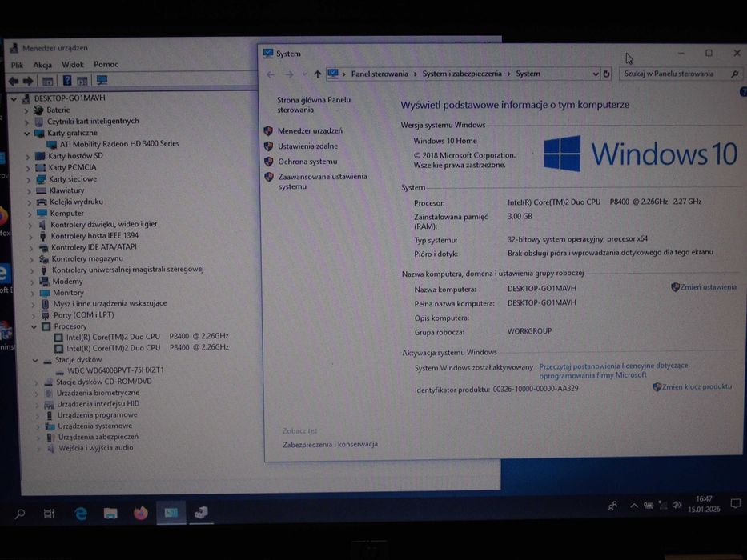This screenshot has width=747, height=560.
Task: Collapse the Stacje dysków node
Action: coord(34,361)
